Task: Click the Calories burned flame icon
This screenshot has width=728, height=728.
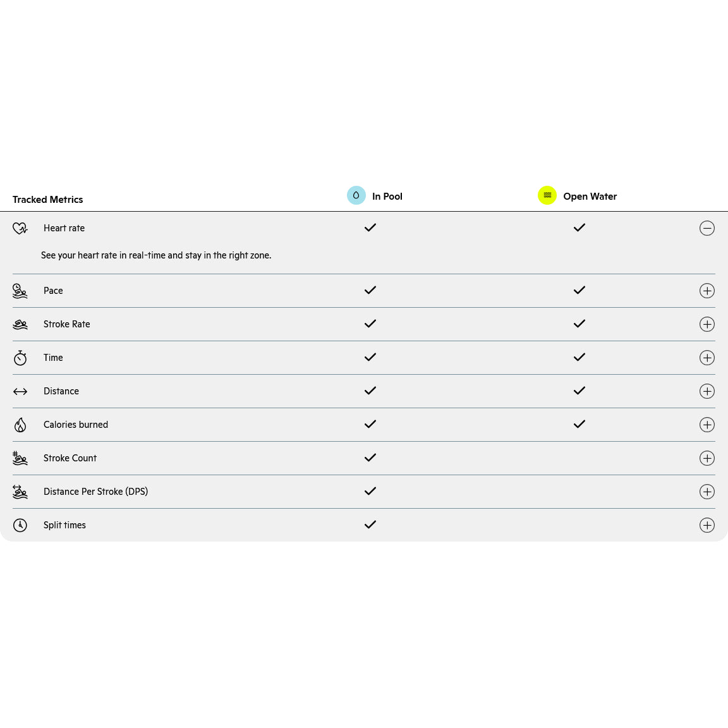Action: point(20,425)
